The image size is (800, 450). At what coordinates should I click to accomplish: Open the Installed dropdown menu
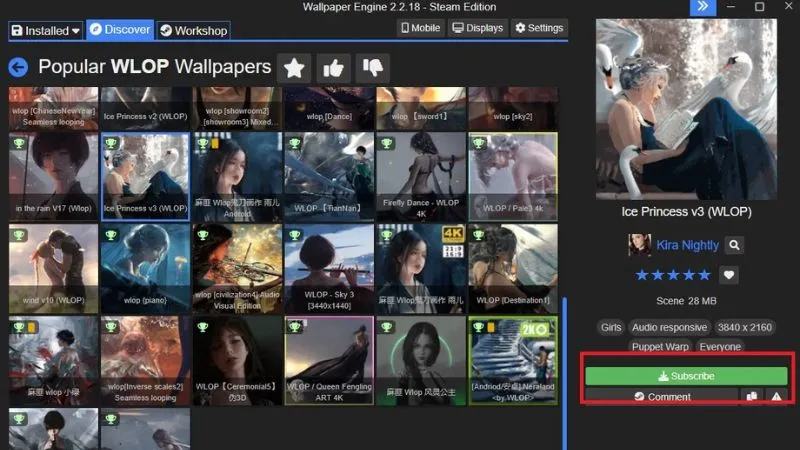[46, 30]
